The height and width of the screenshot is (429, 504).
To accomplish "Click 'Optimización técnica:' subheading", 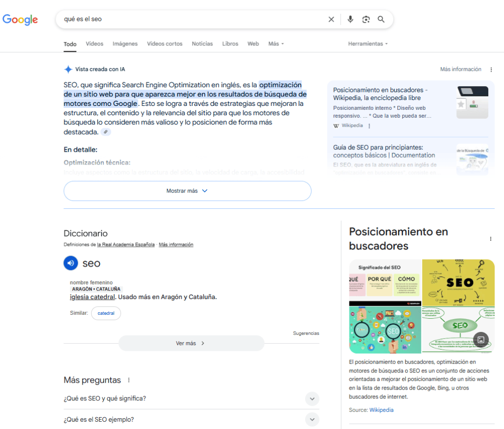I will click(97, 163).
